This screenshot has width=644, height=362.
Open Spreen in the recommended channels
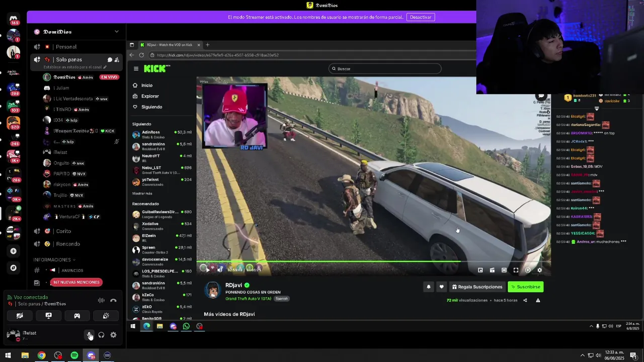tap(162, 249)
